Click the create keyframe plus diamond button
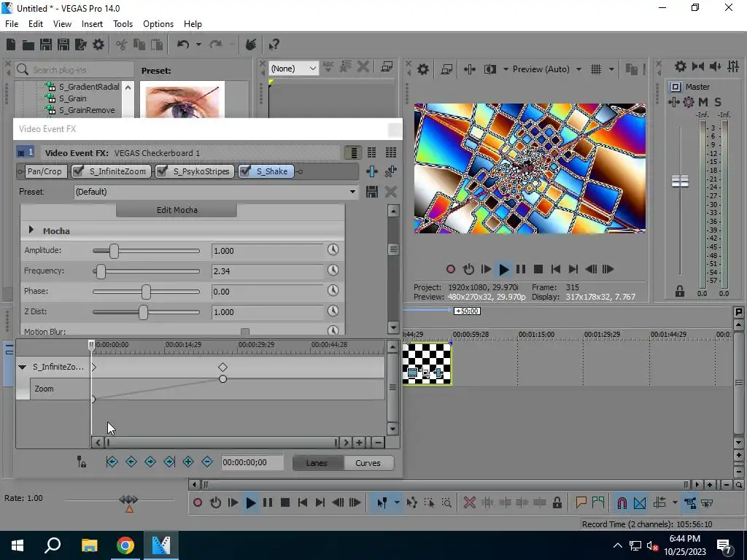 coord(187,462)
